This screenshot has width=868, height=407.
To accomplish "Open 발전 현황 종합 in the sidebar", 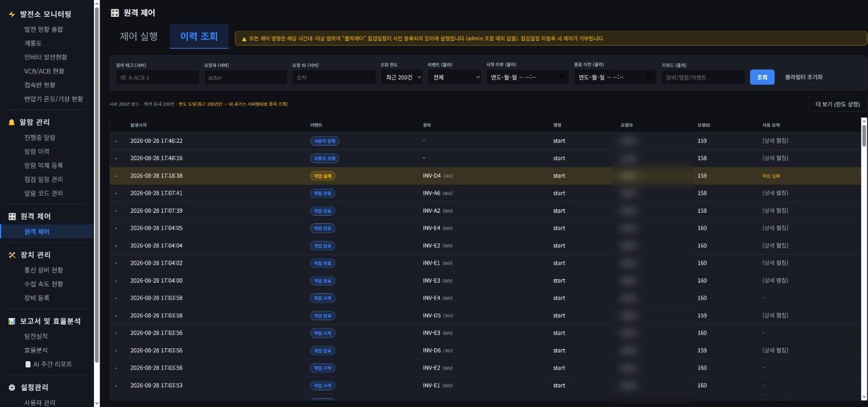I will (44, 29).
